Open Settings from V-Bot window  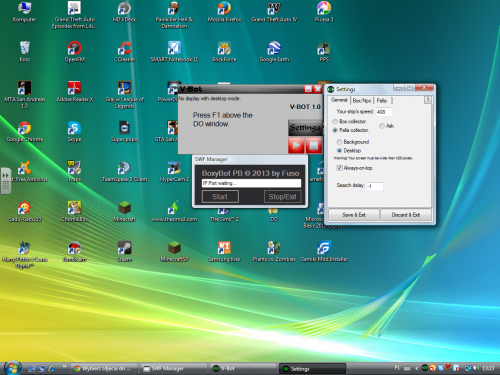click(x=306, y=128)
